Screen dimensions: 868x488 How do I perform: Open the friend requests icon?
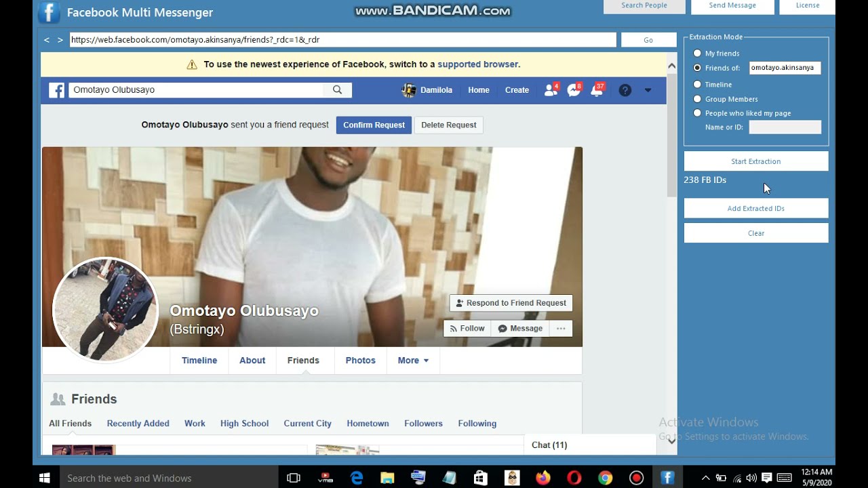pyautogui.click(x=551, y=90)
